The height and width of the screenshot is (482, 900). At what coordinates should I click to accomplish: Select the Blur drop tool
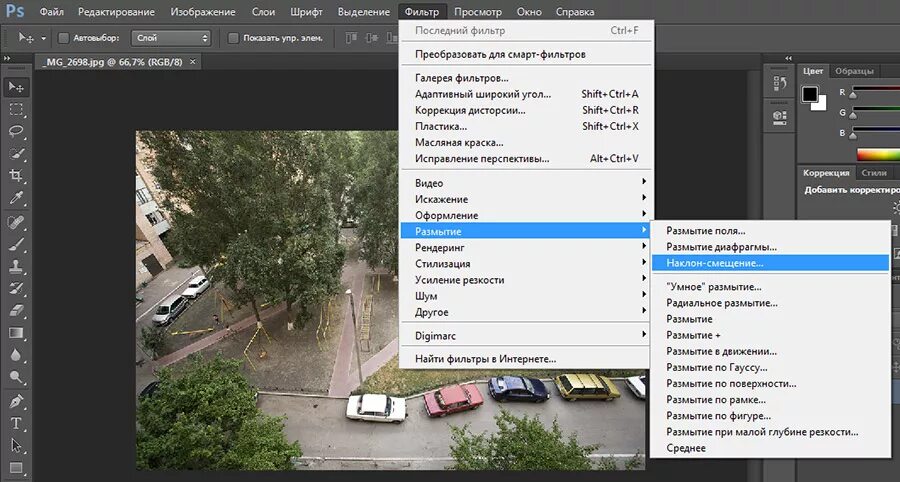point(15,355)
